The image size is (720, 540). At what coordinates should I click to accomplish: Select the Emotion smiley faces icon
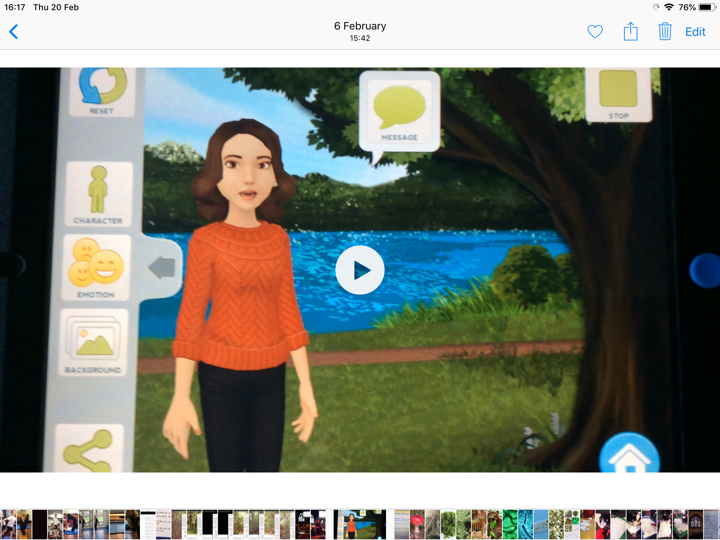coord(96,268)
